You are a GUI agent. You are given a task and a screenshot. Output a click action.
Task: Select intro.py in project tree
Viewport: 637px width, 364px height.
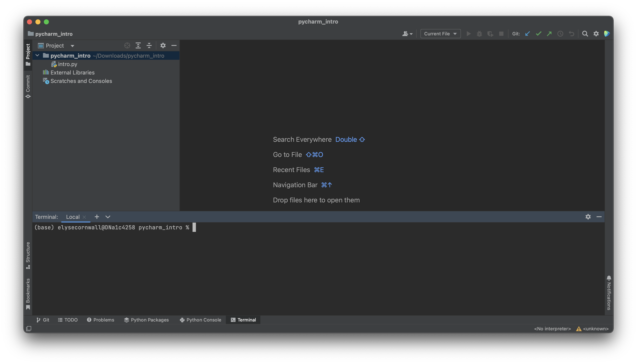point(64,64)
